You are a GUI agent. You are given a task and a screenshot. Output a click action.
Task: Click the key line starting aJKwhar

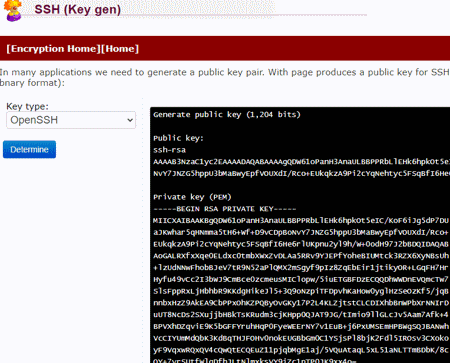301,232
